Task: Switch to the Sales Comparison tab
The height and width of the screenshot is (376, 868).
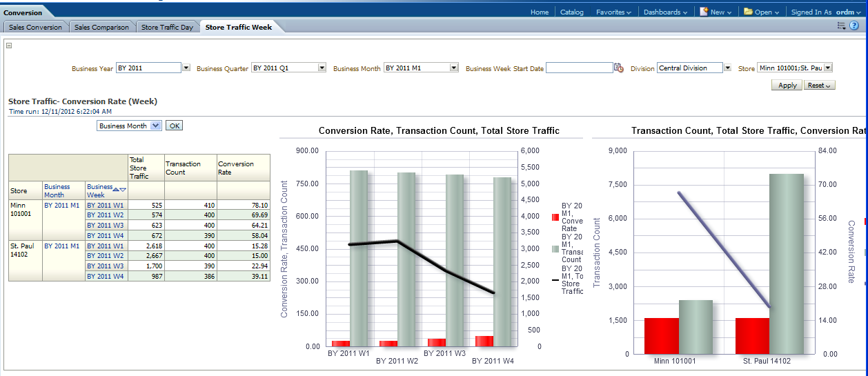Action: click(x=101, y=28)
